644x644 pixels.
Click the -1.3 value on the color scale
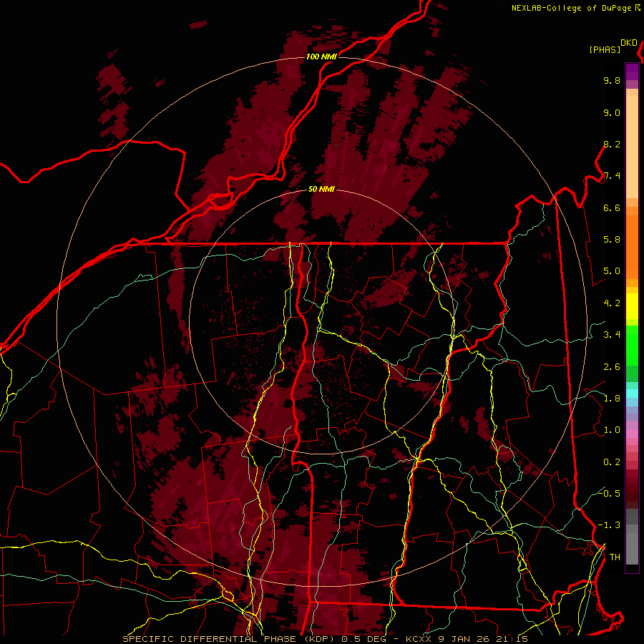(609, 525)
